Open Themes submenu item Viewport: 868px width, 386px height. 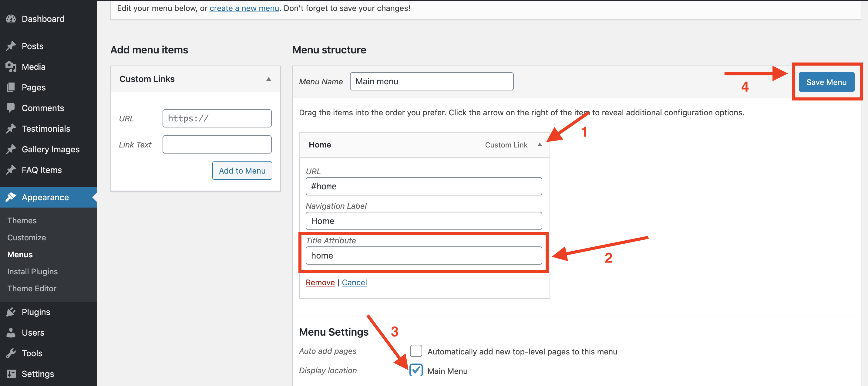[x=22, y=221]
